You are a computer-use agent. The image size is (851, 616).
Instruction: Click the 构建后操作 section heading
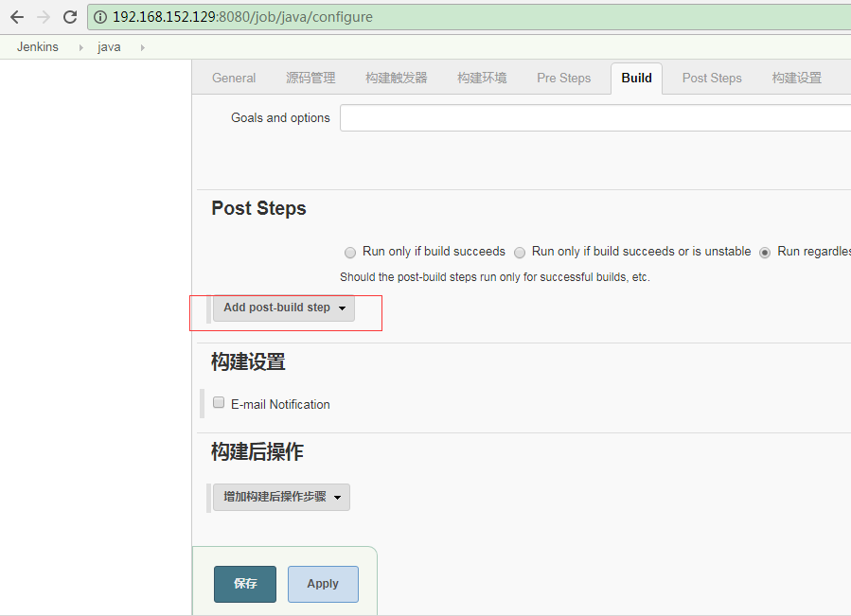tap(257, 451)
